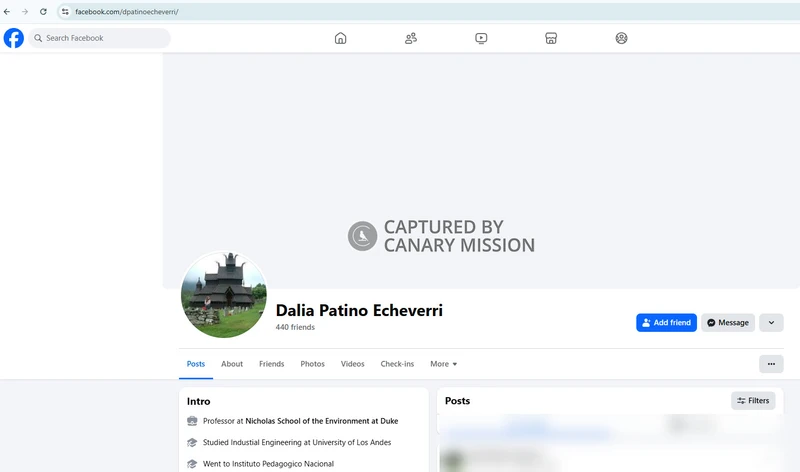
Task: Click the Posts section heading
Action: tap(457, 401)
